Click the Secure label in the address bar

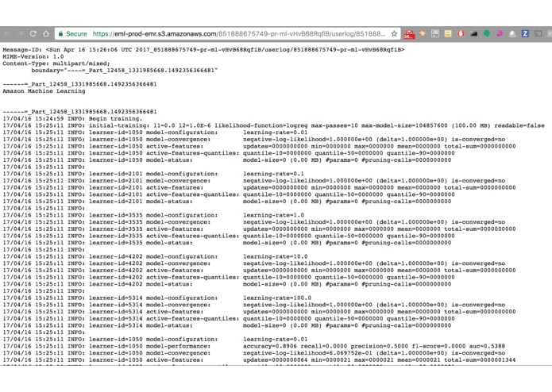pyautogui.click(x=76, y=34)
